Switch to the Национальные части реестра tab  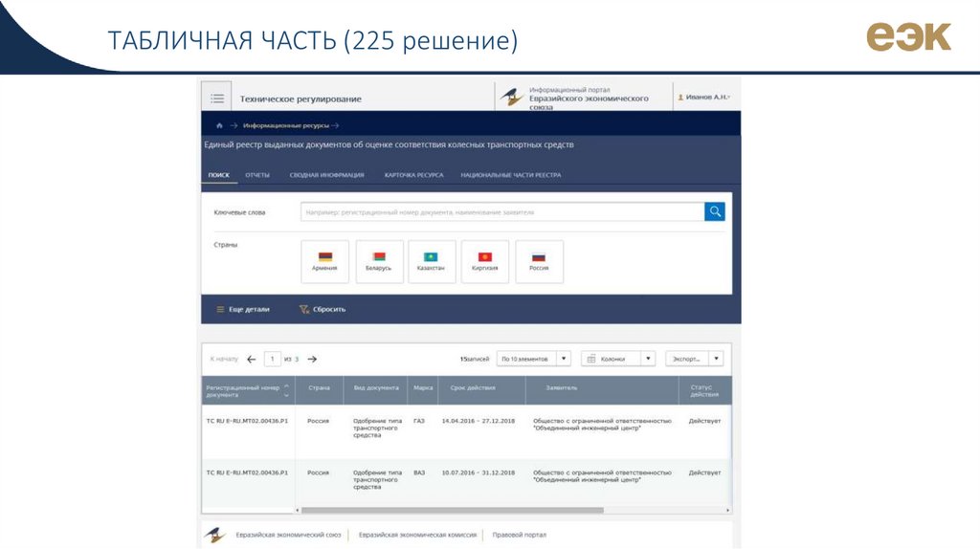point(510,175)
